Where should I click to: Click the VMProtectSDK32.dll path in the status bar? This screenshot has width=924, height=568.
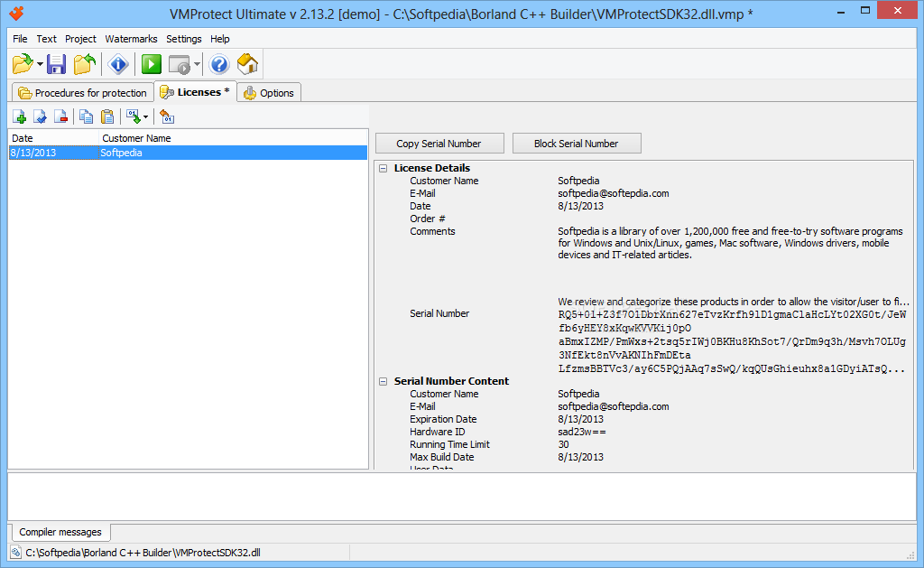(x=143, y=553)
